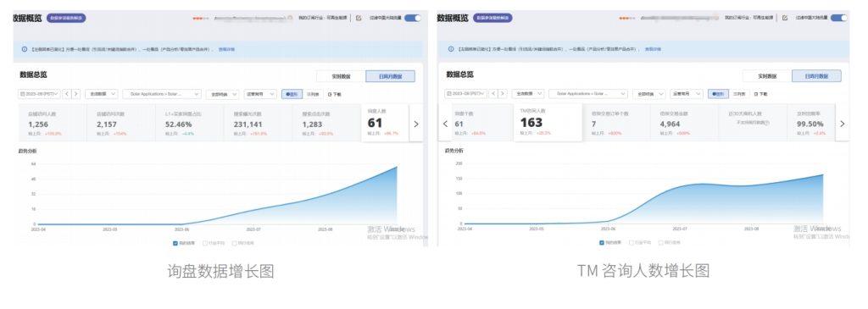Open the first dropdown after the date arrows, left panel

point(102,94)
